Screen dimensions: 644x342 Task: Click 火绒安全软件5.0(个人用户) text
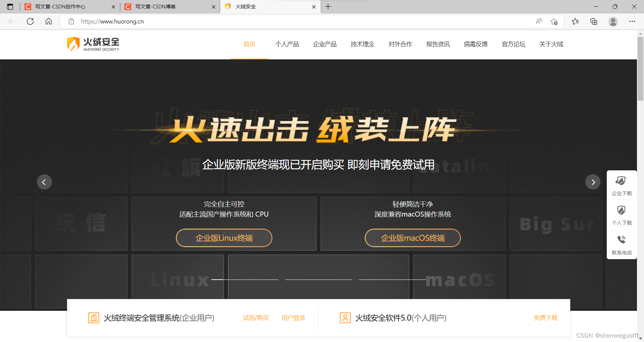[x=401, y=318]
